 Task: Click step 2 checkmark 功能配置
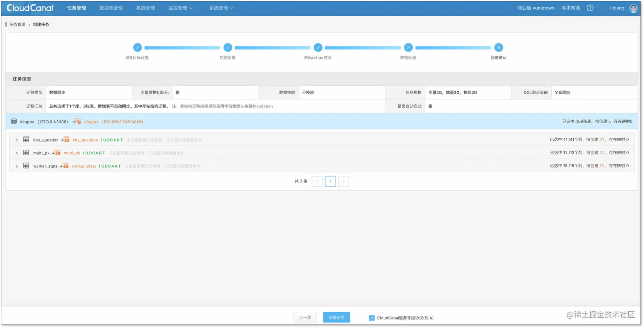[227, 47]
